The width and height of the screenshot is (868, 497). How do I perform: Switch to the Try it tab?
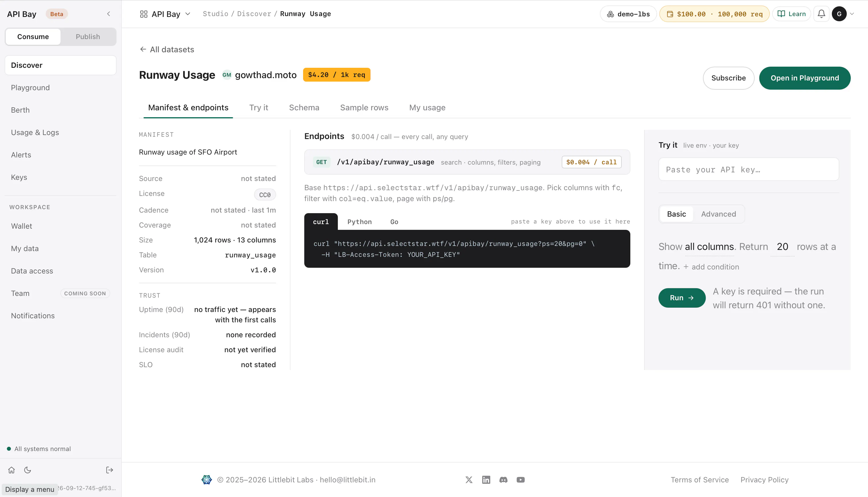click(259, 107)
